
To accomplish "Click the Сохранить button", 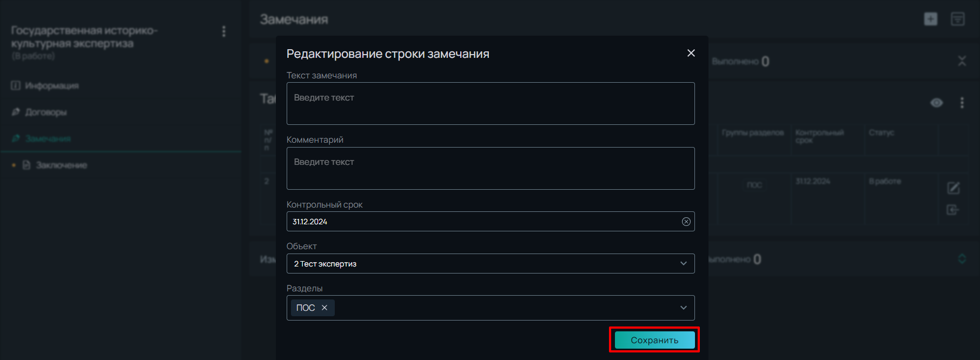I will 654,340.
